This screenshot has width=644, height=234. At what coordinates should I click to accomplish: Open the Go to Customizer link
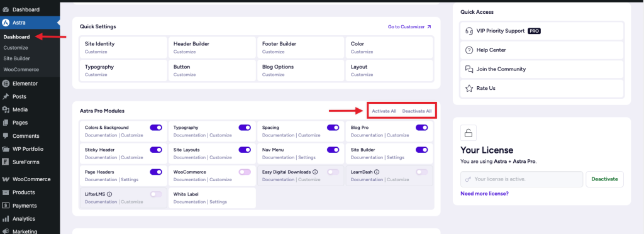409,26
